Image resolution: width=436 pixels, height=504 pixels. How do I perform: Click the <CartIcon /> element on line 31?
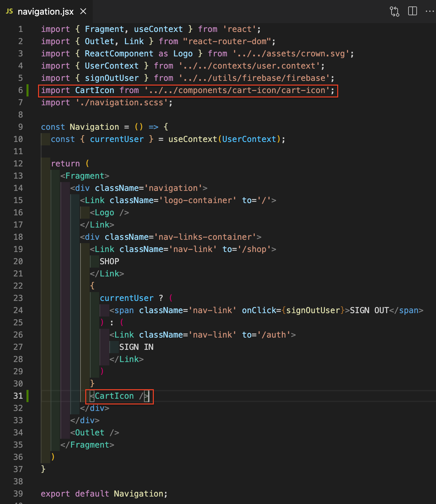[x=119, y=396]
